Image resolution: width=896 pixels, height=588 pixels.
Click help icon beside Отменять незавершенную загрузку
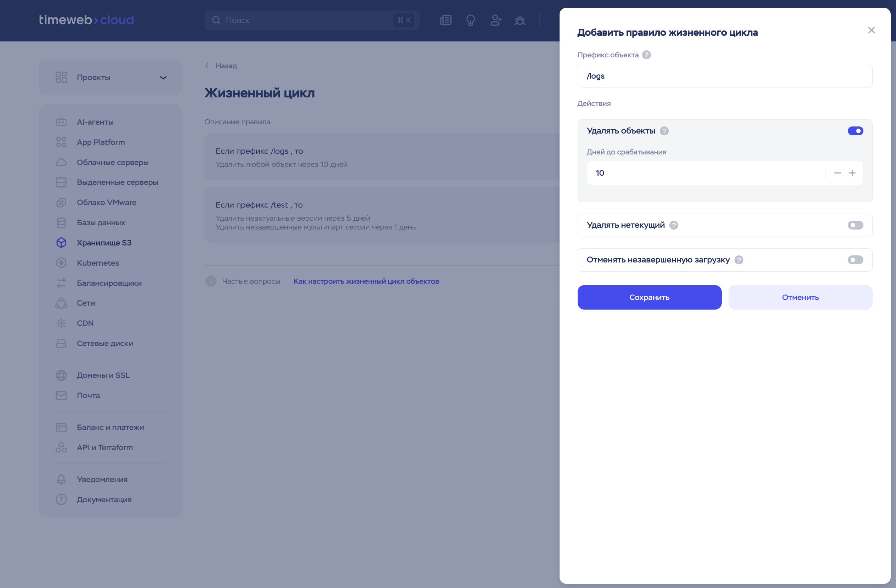coord(739,260)
